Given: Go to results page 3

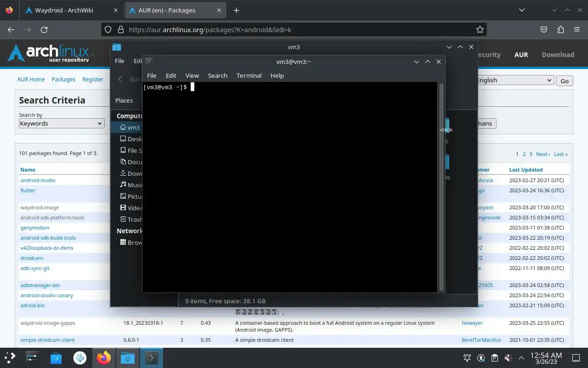Looking at the screenshot, I should pyautogui.click(x=531, y=154).
